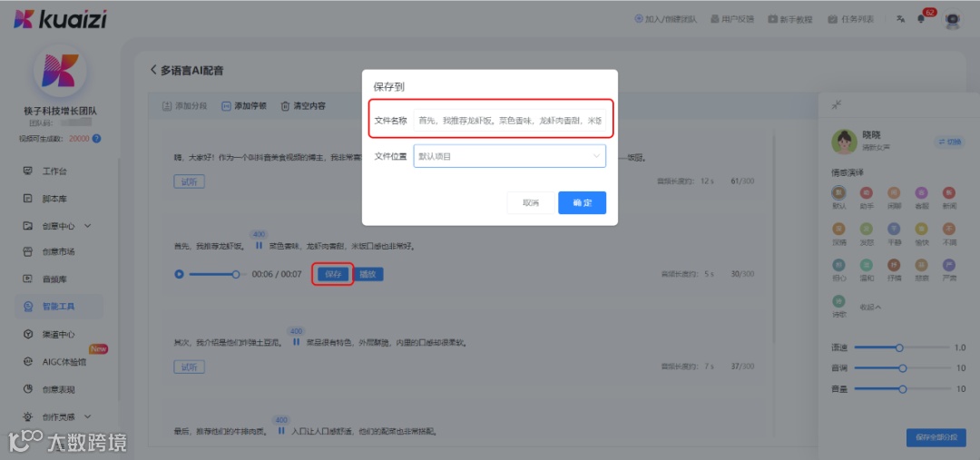The height and width of the screenshot is (460, 980).
Task: Open 工作台 in the left sidebar
Action: [x=54, y=171]
